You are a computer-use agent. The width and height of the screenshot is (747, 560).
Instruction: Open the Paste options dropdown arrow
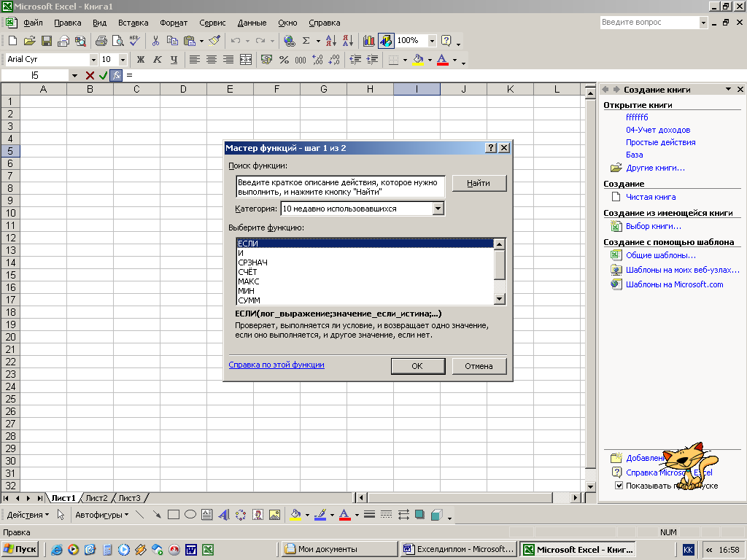coord(201,41)
